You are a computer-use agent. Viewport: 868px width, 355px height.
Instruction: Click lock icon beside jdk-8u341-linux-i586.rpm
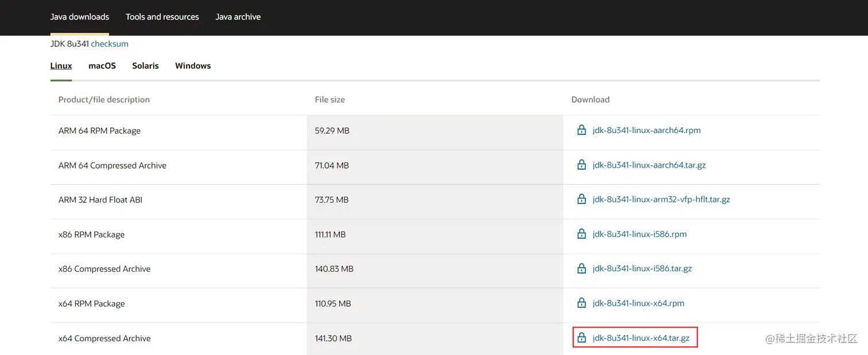(x=582, y=234)
